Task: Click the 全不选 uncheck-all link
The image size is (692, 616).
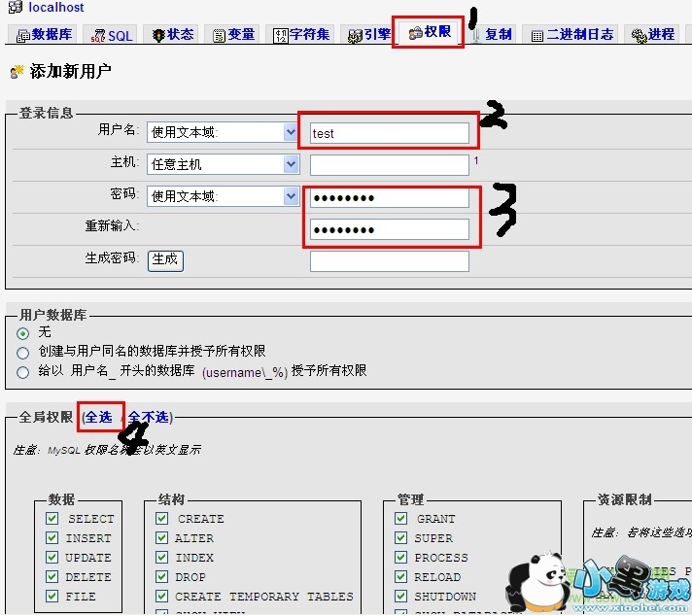Action: click(149, 417)
